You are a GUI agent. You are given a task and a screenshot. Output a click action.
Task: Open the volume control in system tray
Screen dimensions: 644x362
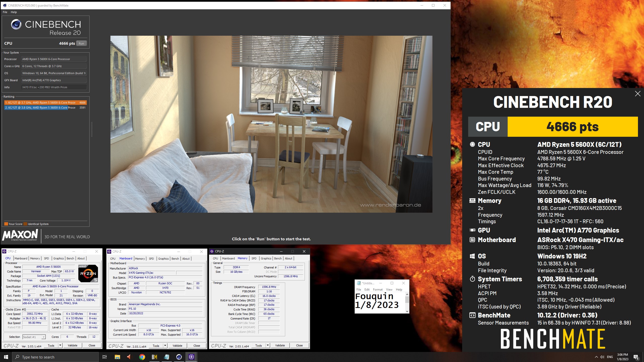(602, 357)
